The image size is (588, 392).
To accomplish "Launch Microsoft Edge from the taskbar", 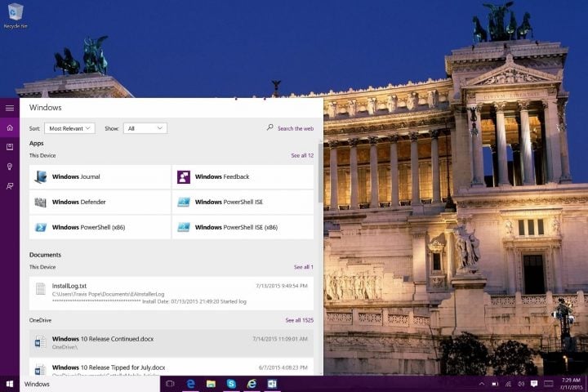I will (190, 384).
